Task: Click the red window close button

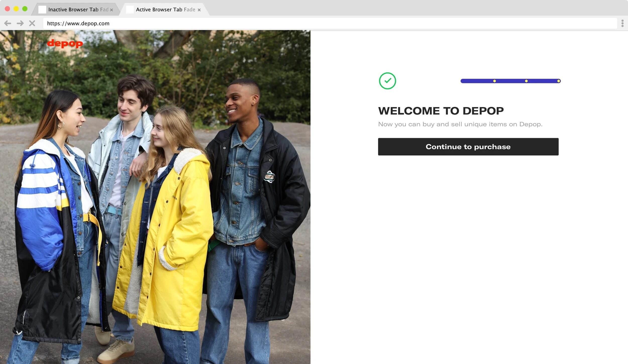Action: pos(8,9)
